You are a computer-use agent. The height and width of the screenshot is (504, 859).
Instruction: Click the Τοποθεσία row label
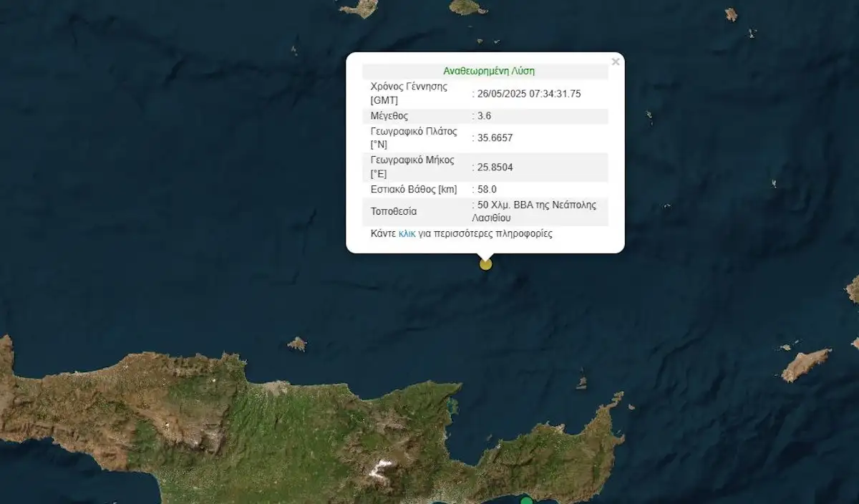click(393, 211)
